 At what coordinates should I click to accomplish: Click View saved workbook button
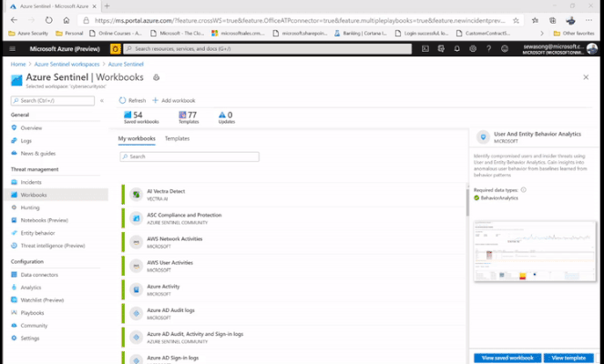[507, 358]
